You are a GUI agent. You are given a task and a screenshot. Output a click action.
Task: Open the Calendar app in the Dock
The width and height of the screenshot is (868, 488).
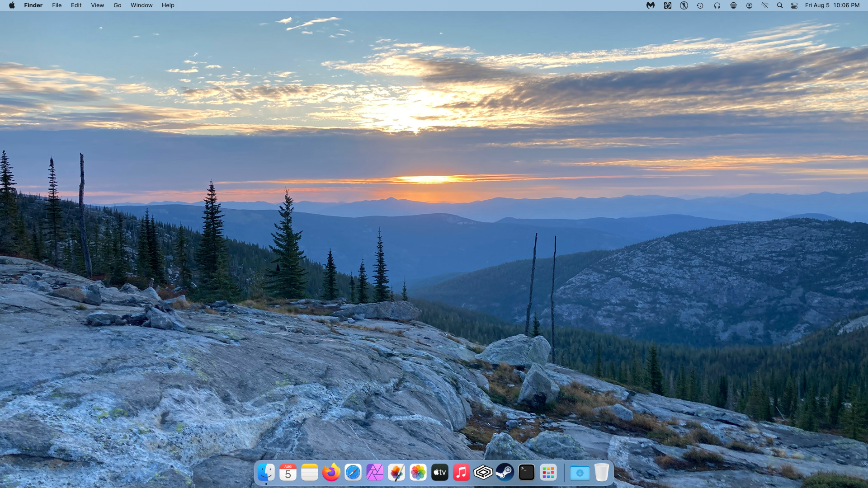pyautogui.click(x=288, y=473)
